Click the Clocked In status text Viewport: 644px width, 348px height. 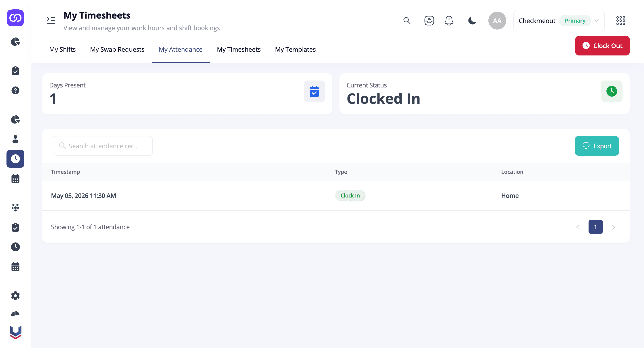[383, 98]
